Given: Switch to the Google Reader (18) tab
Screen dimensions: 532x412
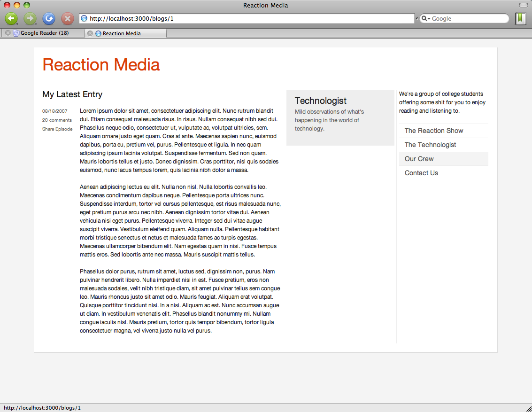Looking at the screenshot, I should 43,33.
